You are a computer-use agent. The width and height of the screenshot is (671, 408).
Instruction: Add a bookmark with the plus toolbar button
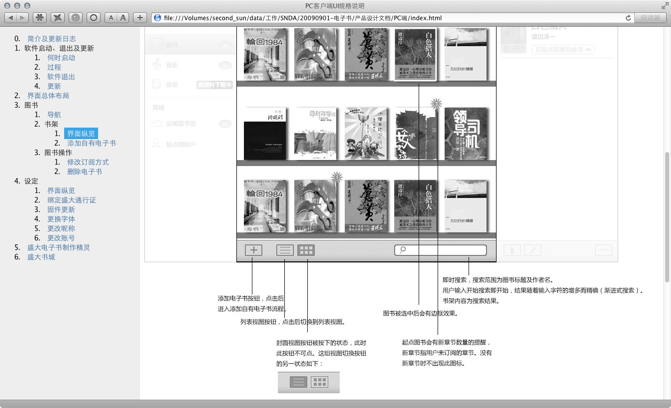[x=140, y=18]
